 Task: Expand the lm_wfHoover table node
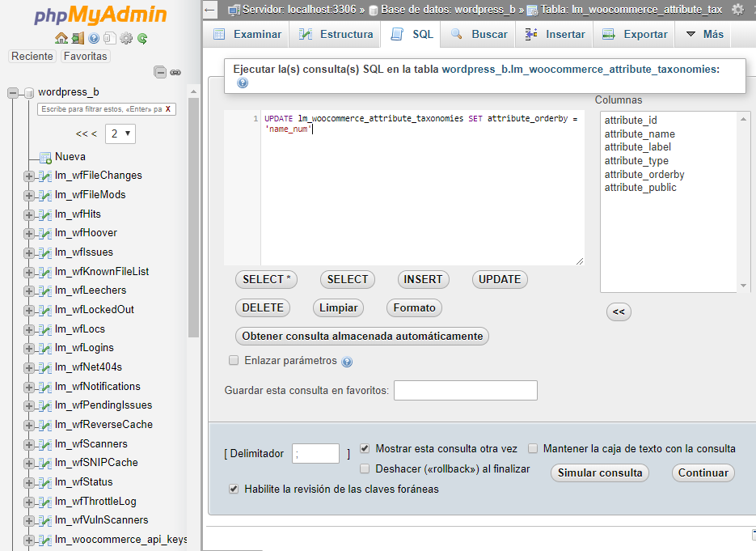pyautogui.click(x=29, y=234)
